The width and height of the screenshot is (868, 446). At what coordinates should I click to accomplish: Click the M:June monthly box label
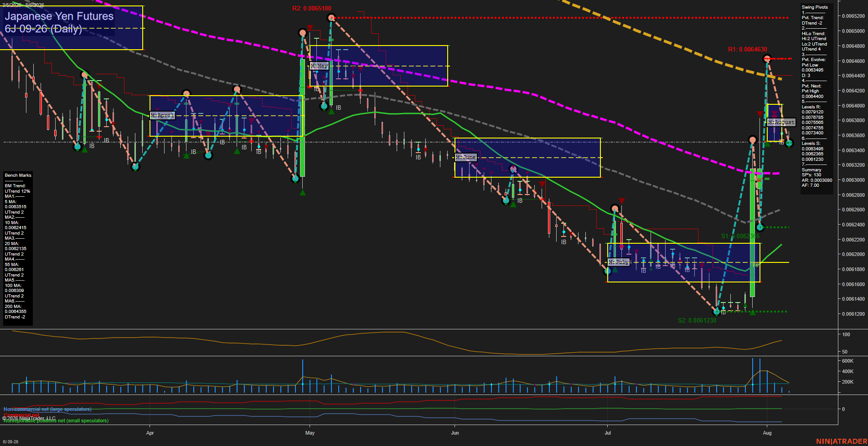(465, 157)
